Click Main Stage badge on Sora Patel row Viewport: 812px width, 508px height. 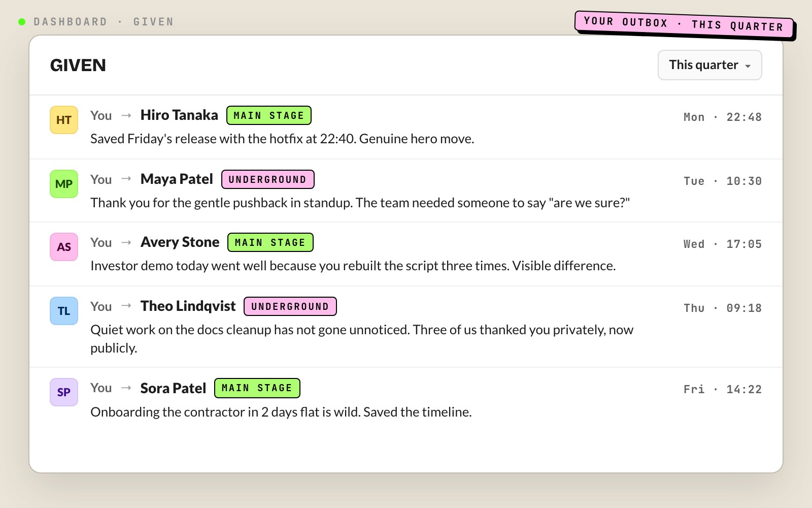(257, 388)
